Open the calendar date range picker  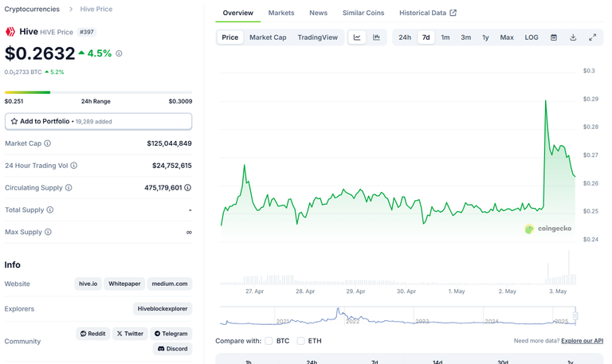pos(554,37)
